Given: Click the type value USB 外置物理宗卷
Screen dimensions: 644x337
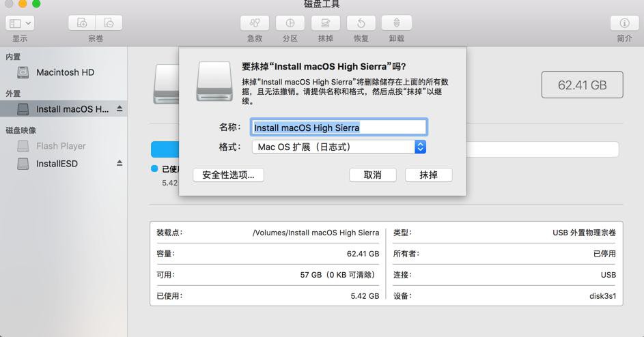Looking at the screenshot, I should [584, 233].
